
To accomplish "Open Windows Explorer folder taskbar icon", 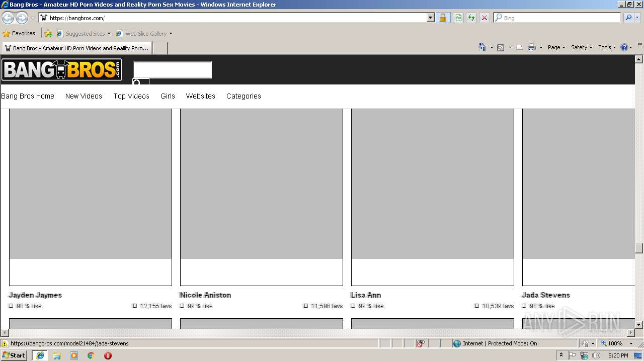I will [57, 355].
